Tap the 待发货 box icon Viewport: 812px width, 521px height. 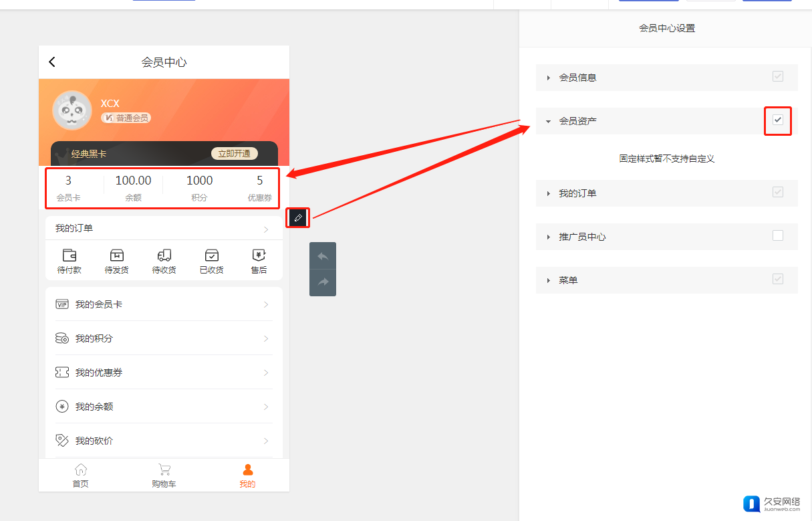117,255
